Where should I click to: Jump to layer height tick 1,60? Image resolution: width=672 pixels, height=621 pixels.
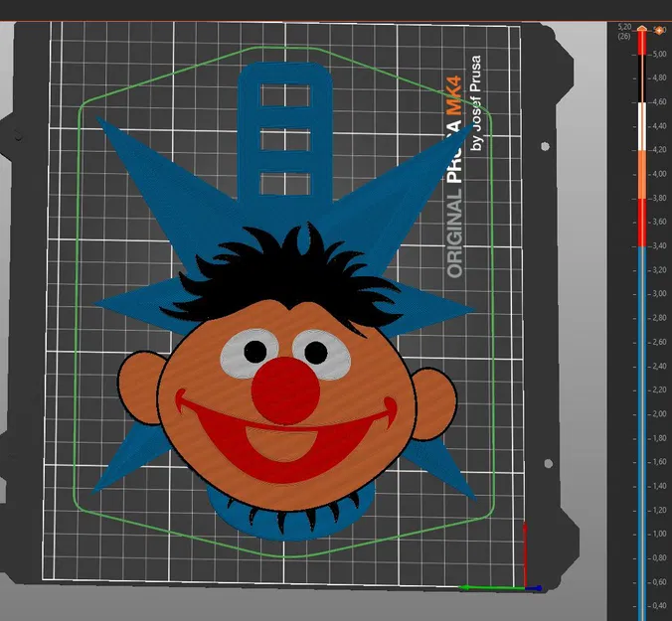(x=660, y=462)
